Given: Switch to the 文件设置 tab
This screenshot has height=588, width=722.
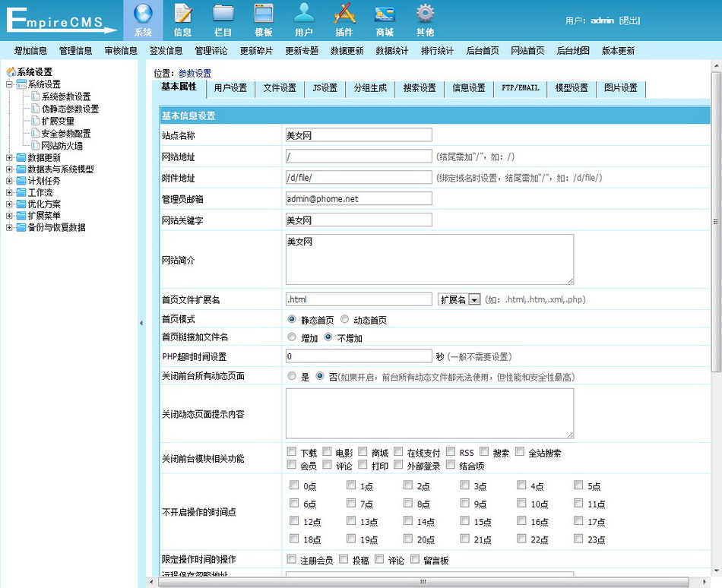Looking at the screenshot, I should [x=280, y=88].
